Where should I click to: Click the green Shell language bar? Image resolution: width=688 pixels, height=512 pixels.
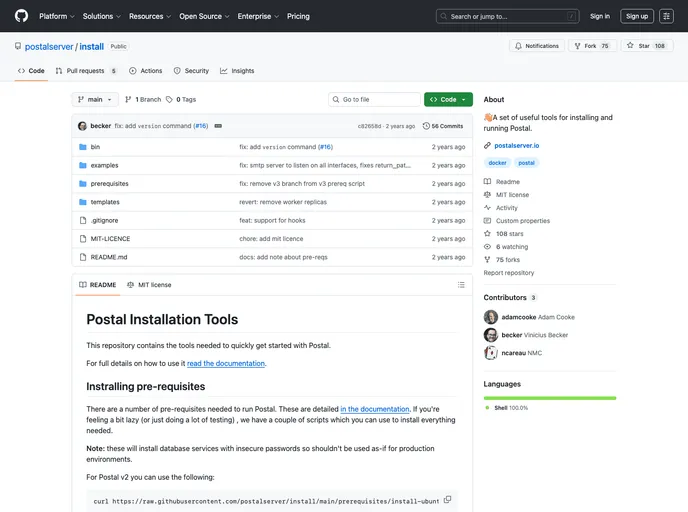pyautogui.click(x=550, y=398)
